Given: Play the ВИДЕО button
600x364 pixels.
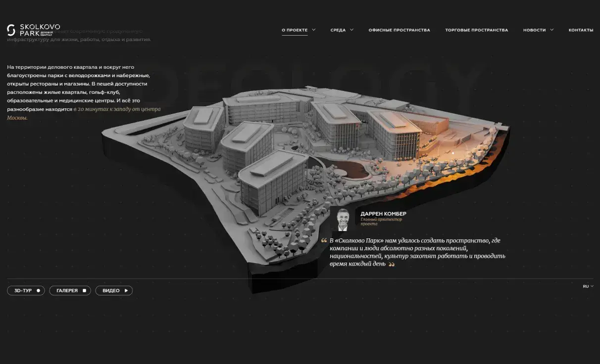Looking at the screenshot, I should (x=114, y=291).
